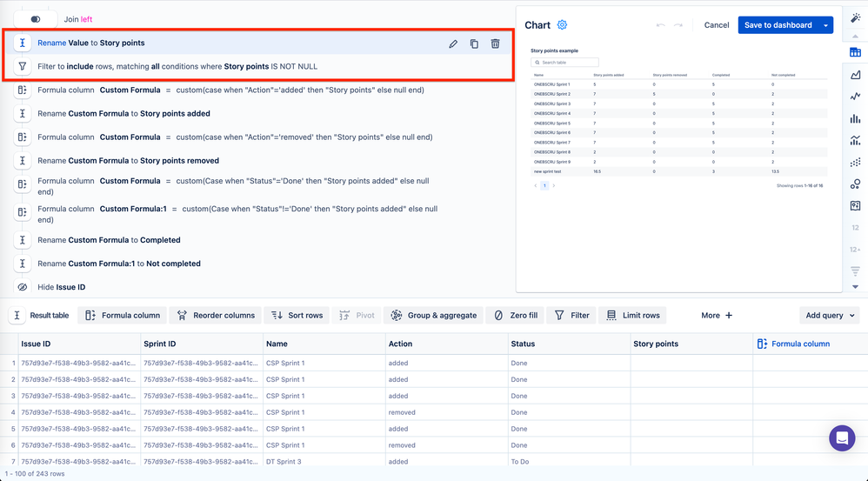This screenshot has width=868, height=481.
Task: Choose Zero fill transformation
Action: click(516, 316)
